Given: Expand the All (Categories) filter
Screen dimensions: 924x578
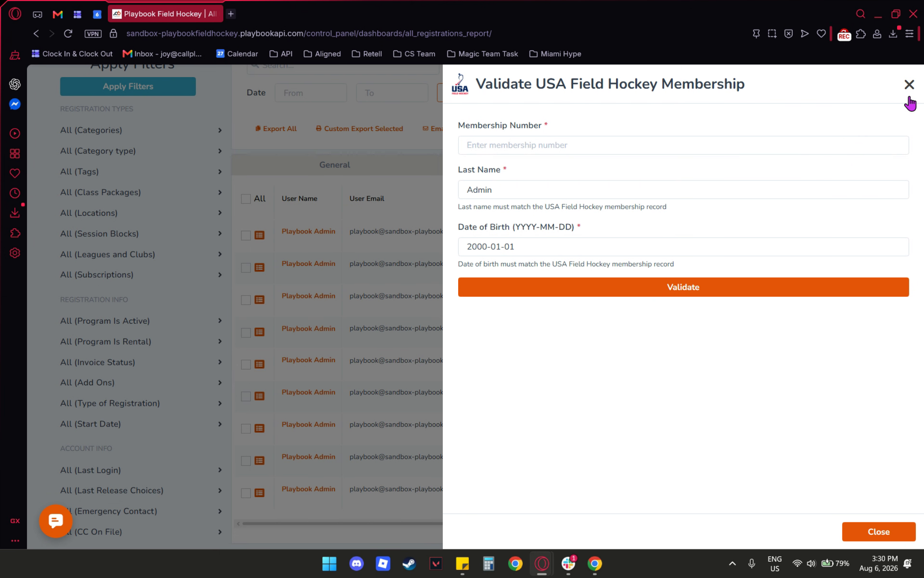Looking at the screenshot, I should (141, 130).
